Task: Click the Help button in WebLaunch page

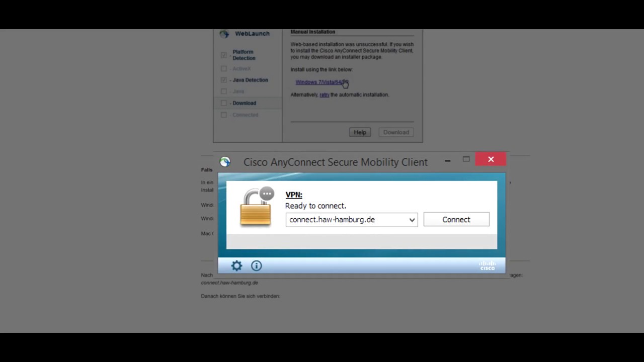Action: click(x=360, y=132)
